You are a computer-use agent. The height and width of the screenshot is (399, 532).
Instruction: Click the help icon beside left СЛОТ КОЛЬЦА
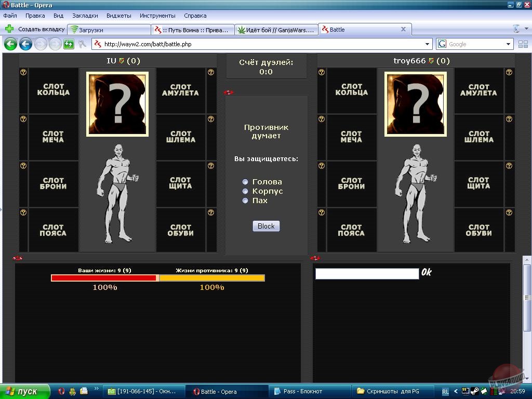(23, 72)
